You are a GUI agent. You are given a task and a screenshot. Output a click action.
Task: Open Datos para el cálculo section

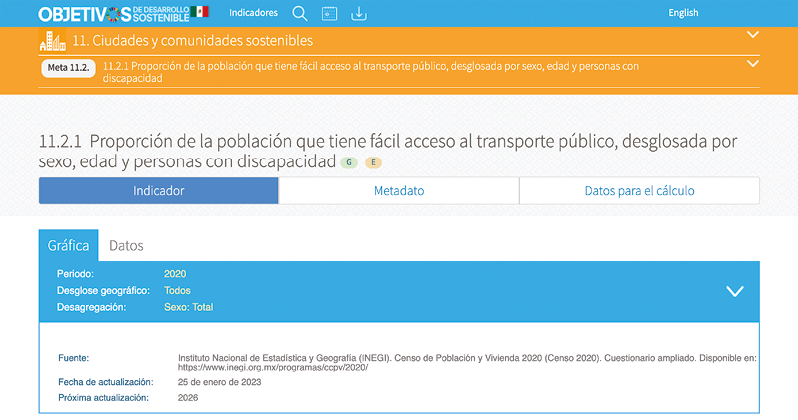coord(639,191)
